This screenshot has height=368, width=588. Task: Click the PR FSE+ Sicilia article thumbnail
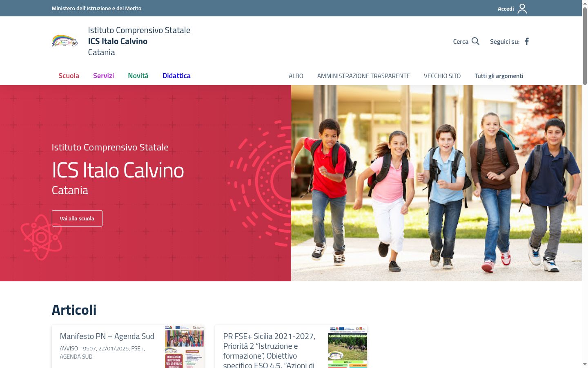tap(347, 347)
